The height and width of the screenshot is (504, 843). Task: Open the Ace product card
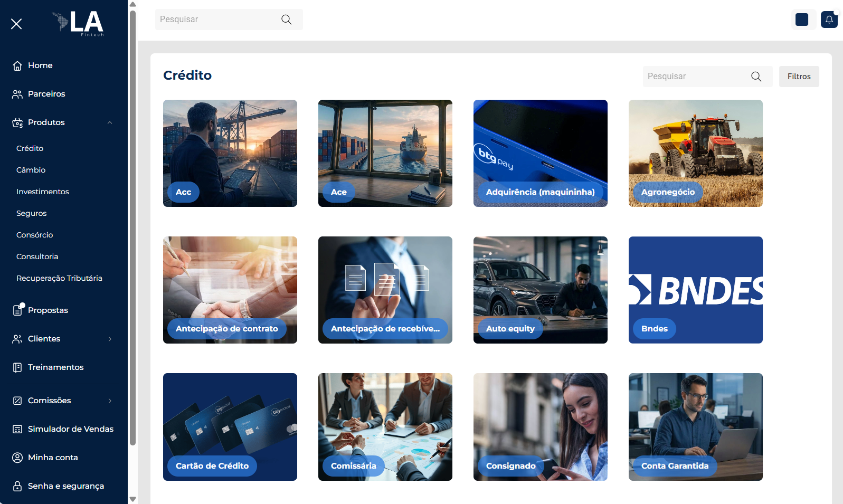pos(385,154)
